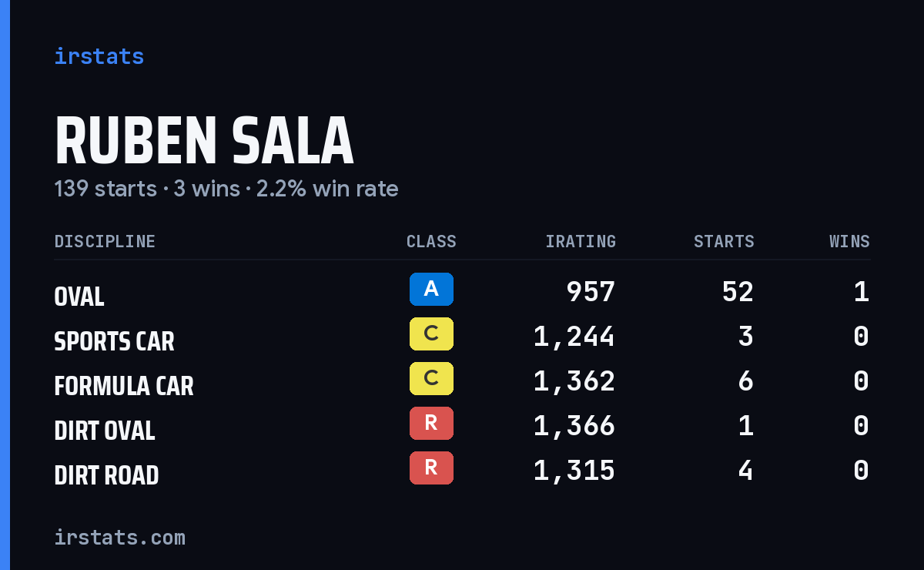Sort by the WINS column header
The image size is (924, 570).
(849, 241)
